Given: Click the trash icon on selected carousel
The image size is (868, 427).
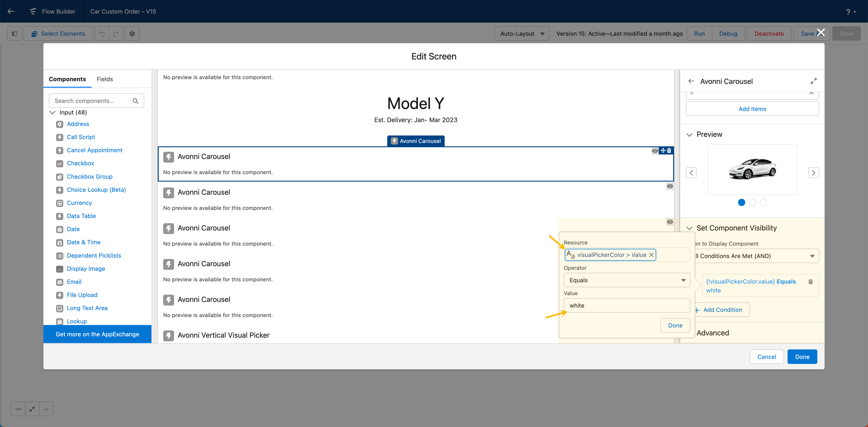Looking at the screenshot, I should [669, 151].
